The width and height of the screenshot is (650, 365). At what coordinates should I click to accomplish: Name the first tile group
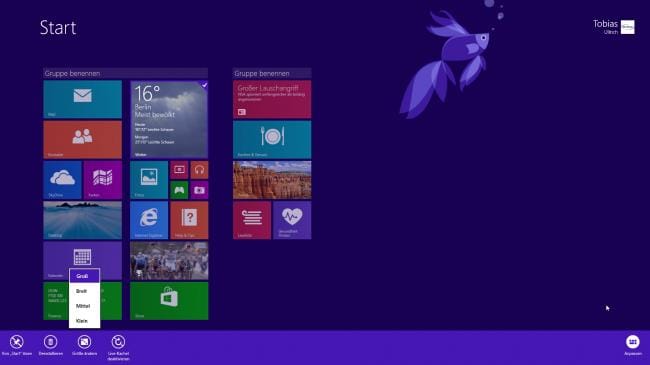point(126,73)
